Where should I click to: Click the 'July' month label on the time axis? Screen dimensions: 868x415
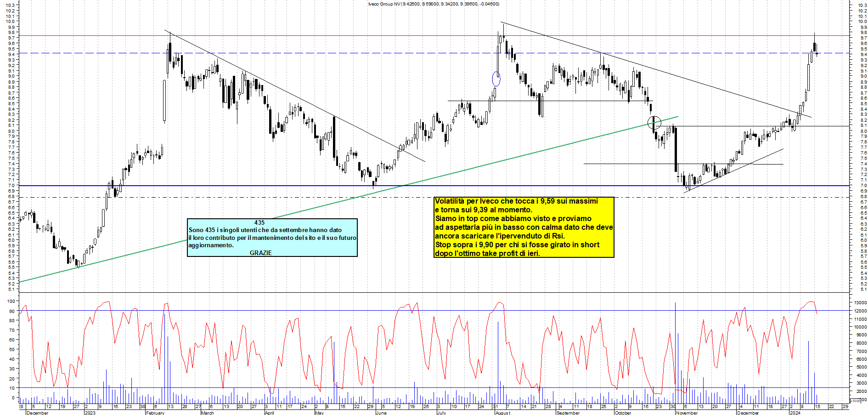click(x=441, y=413)
